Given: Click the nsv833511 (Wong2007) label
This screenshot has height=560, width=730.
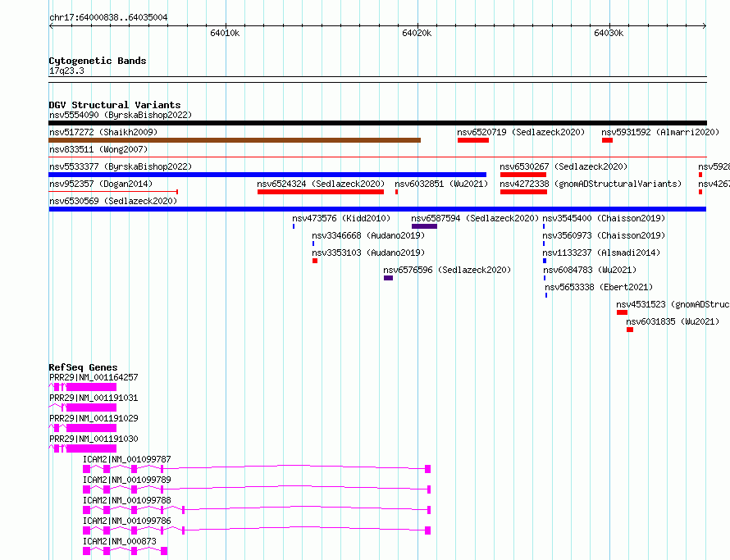Looking at the screenshot, I should click(x=98, y=149).
